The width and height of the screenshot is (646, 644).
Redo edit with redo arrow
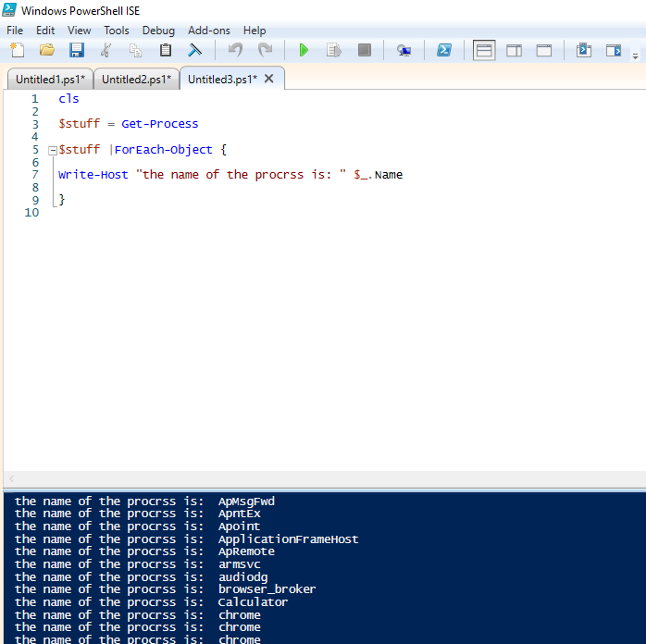pos(265,50)
